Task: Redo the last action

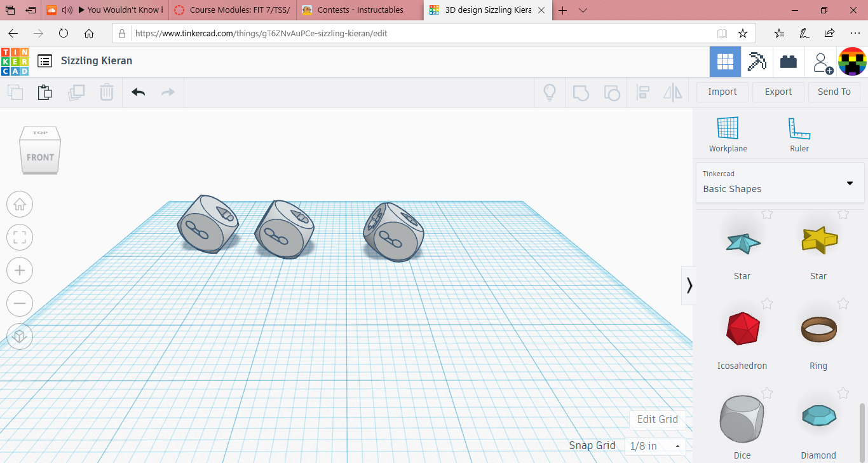Action: click(x=168, y=93)
